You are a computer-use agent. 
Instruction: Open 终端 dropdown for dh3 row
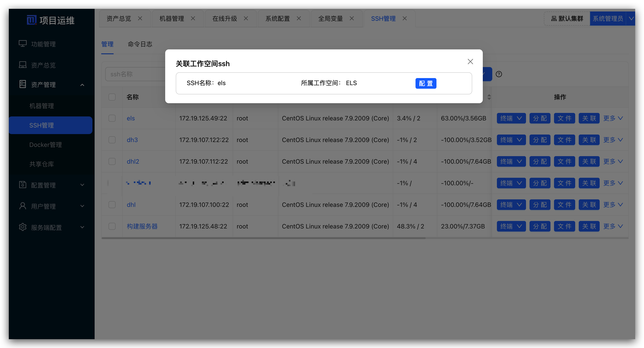[x=511, y=140]
